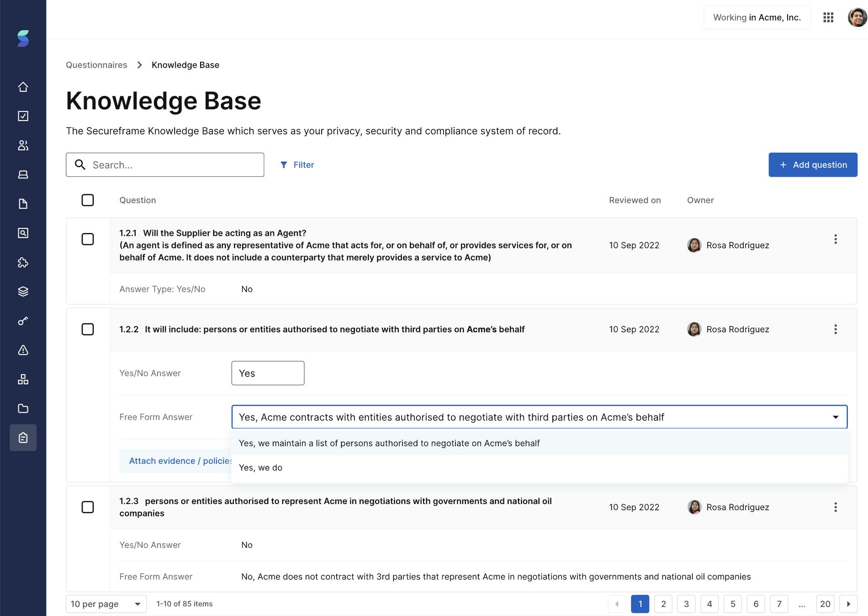The width and height of the screenshot is (868, 616).
Task: Go to page 6
Action: (x=756, y=604)
